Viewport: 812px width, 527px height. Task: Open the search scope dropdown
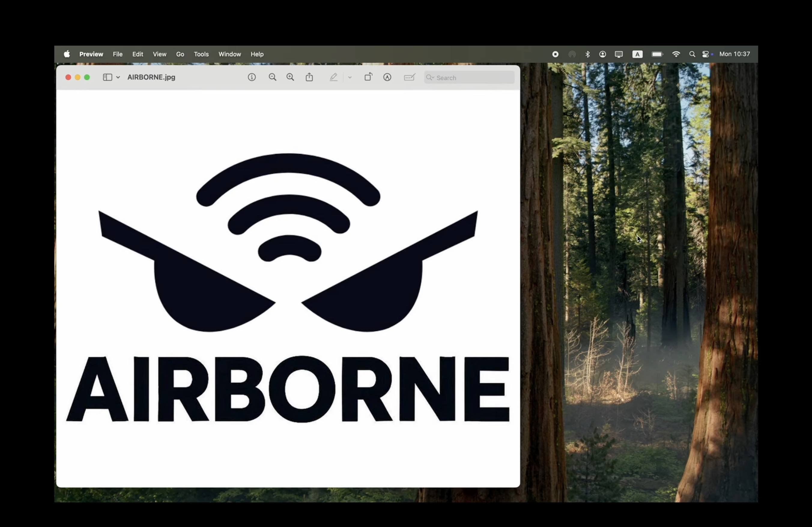click(x=430, y=78)
